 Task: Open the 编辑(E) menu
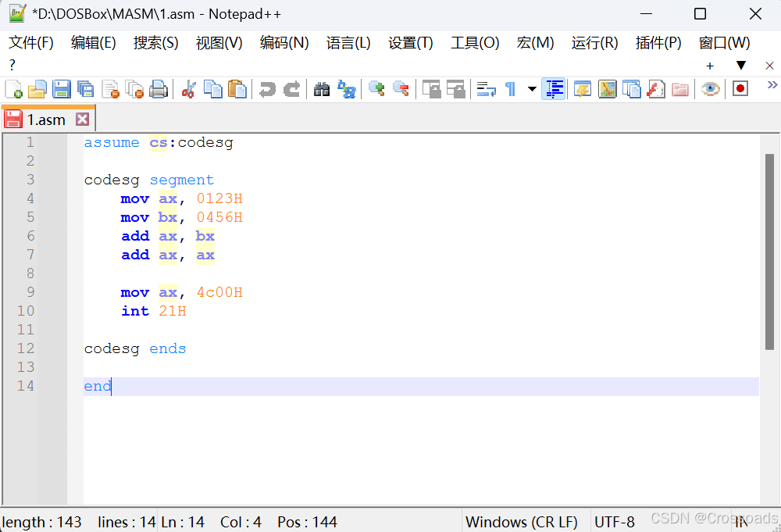click(93, 43)
